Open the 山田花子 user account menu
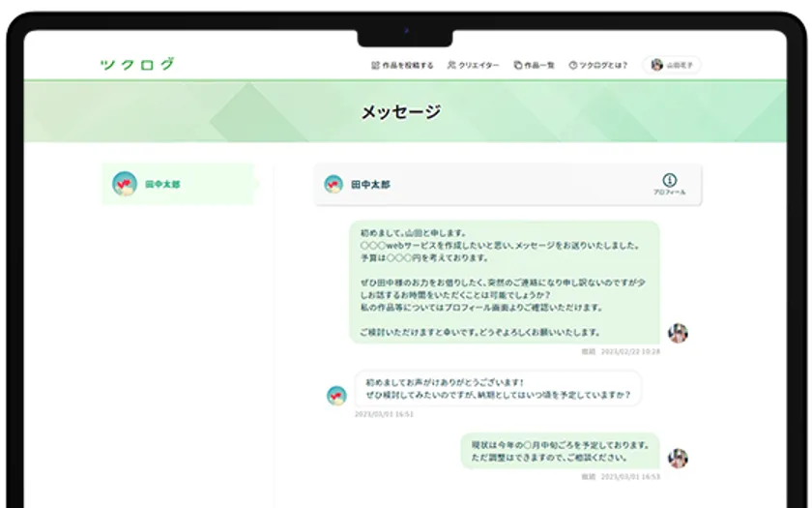The width and height of the screenshot is (812, 508). coord(673,65)
